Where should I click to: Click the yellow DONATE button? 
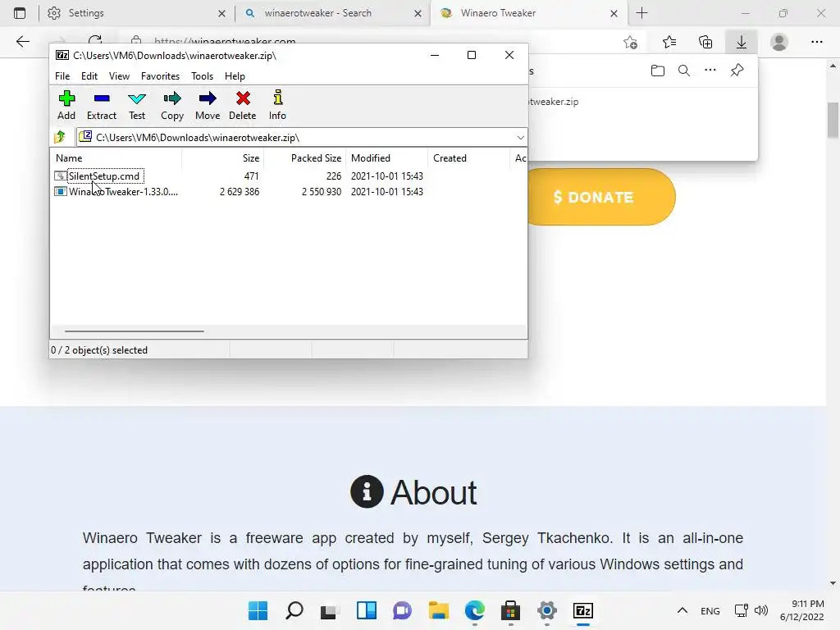(600, 197)
